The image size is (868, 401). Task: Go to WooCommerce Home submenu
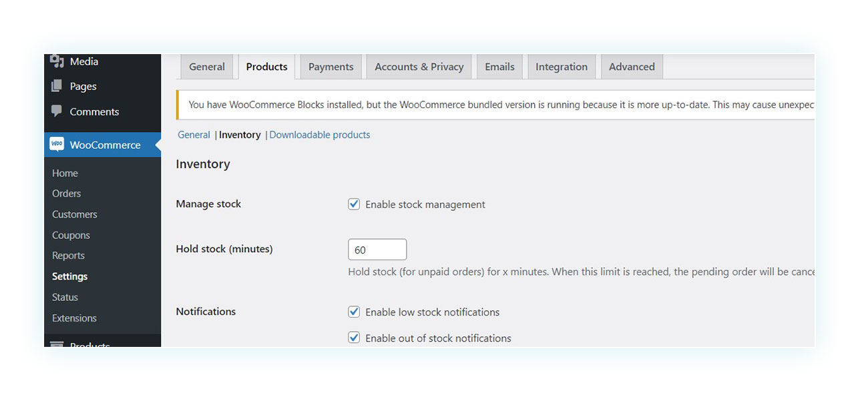(x=65, y=173)
